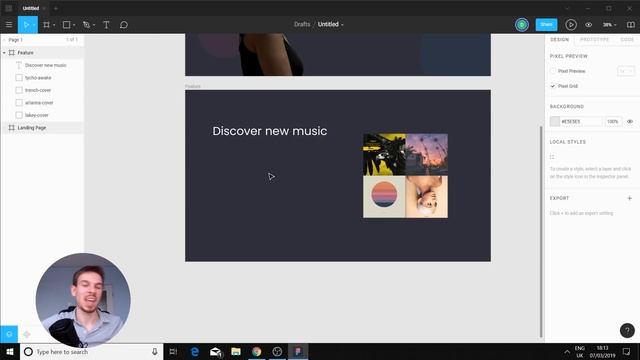Click trench-cover layer image icon
Image resolution: width=640 pixels, height=360 pixels.
(19, 90)
